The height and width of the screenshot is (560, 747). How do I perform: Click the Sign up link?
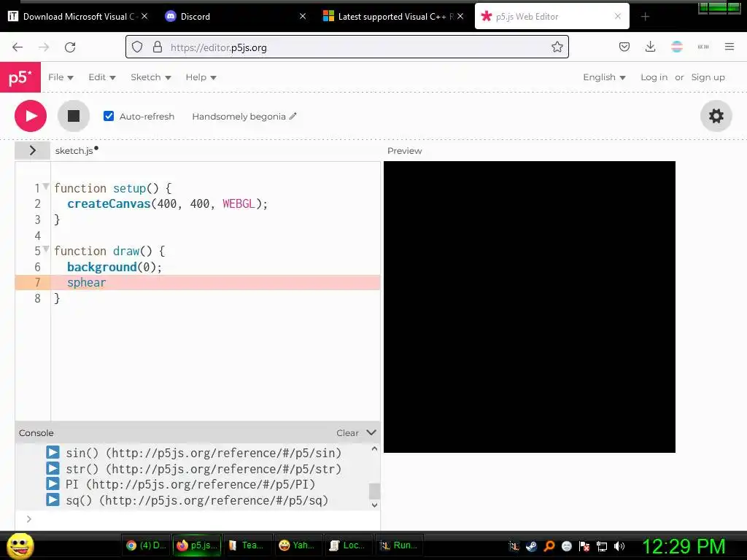[708, 77]
